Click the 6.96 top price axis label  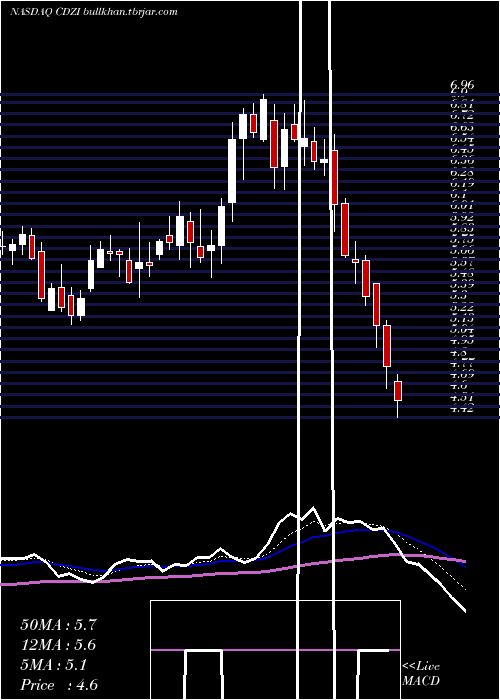coord(462,85)
